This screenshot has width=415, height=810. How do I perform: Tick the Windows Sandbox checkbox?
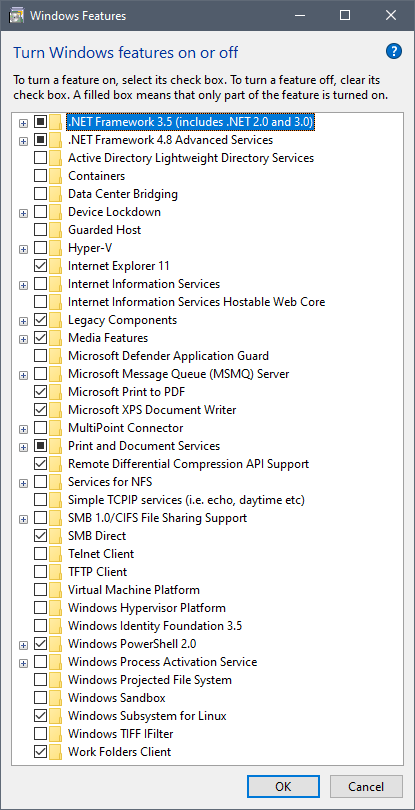[40, 698]
